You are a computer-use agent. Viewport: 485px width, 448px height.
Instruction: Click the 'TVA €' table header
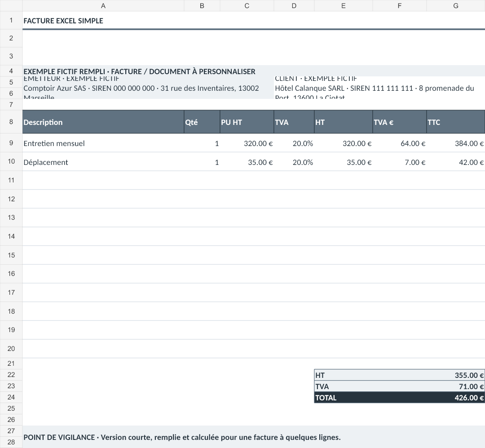[400, 122]
